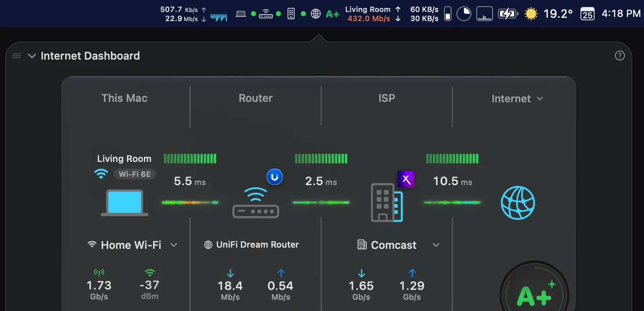
Task: Click the green A+ grade in menu bar
Action: (333, 14)
